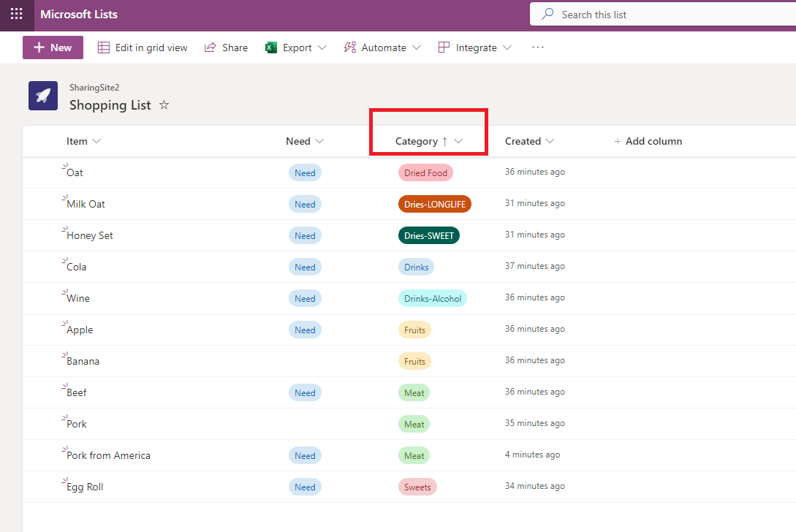Image resolution: width=796 pixels, height=532 pixels.
Task: Click the Drinks-Alcohol category pill
Action: [x=433, y=299]
